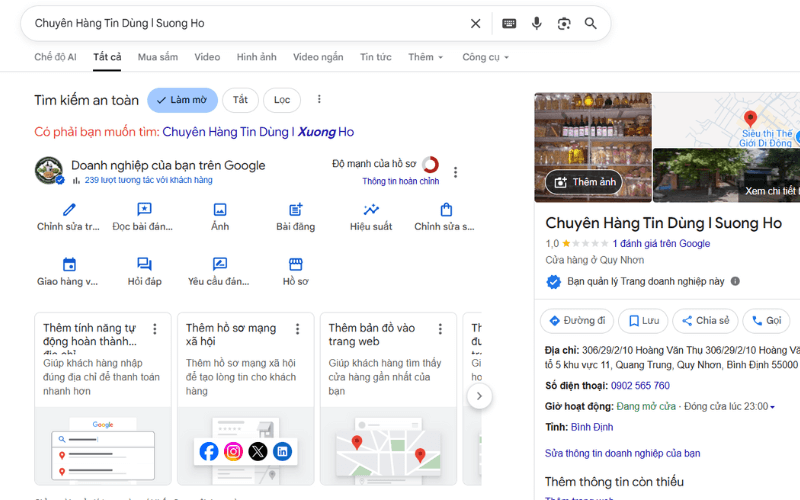Open the on-screen keyboard input tool
The image size is (800, 500).
click(509, 23)
